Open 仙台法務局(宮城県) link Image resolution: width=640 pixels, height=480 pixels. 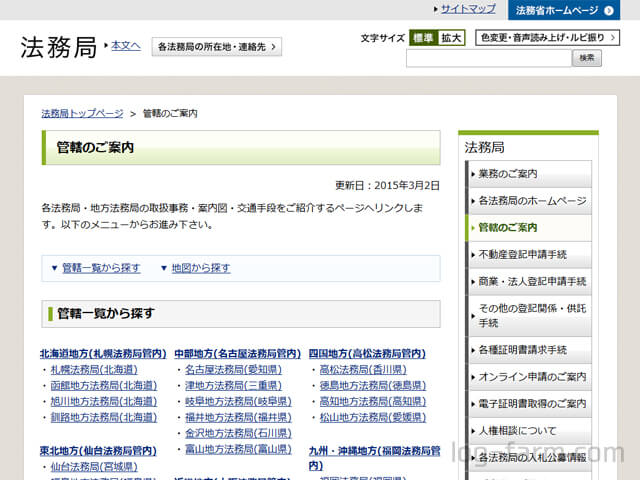(x=94, y=467)
